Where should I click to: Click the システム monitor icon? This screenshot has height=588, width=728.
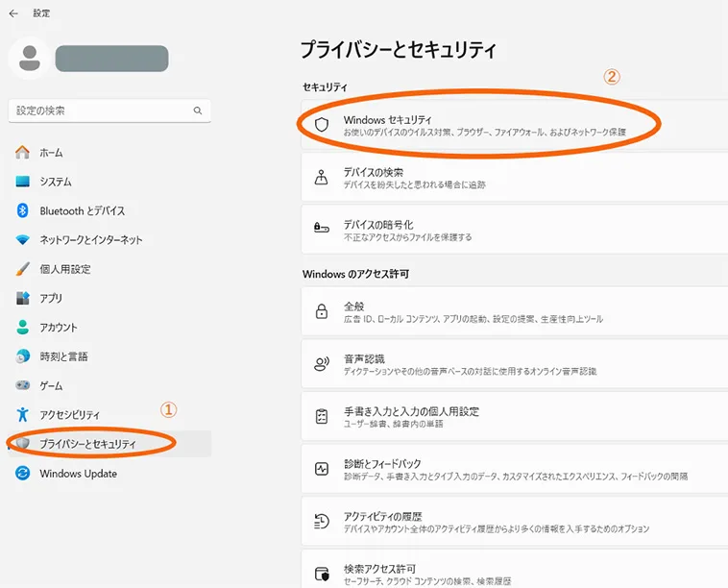click(22, 182)
